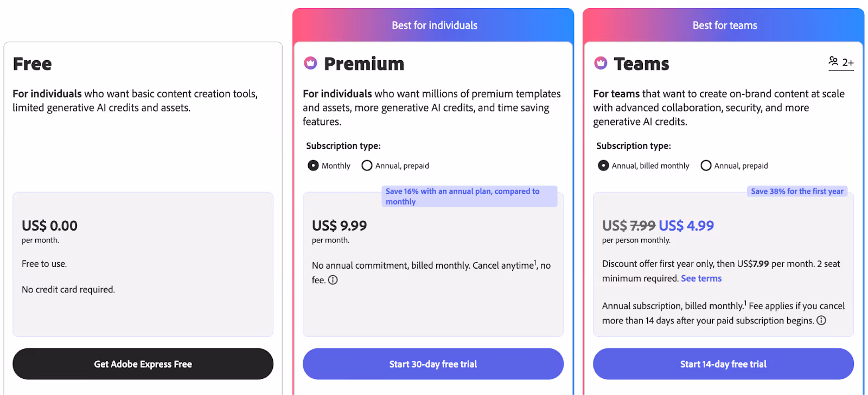Viewport: 868px width, 395px height.
Task: Click Best for teams banner
Action: 724,26
